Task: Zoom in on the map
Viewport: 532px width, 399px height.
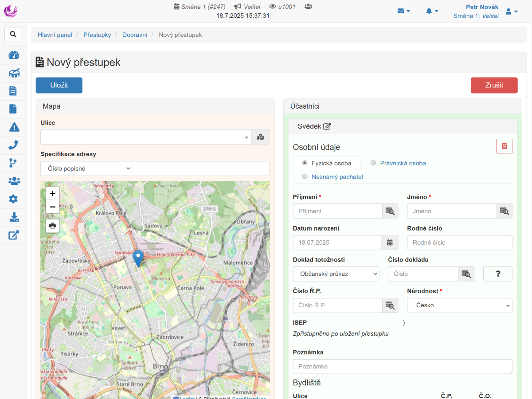Action: click(x=52, y=193)
